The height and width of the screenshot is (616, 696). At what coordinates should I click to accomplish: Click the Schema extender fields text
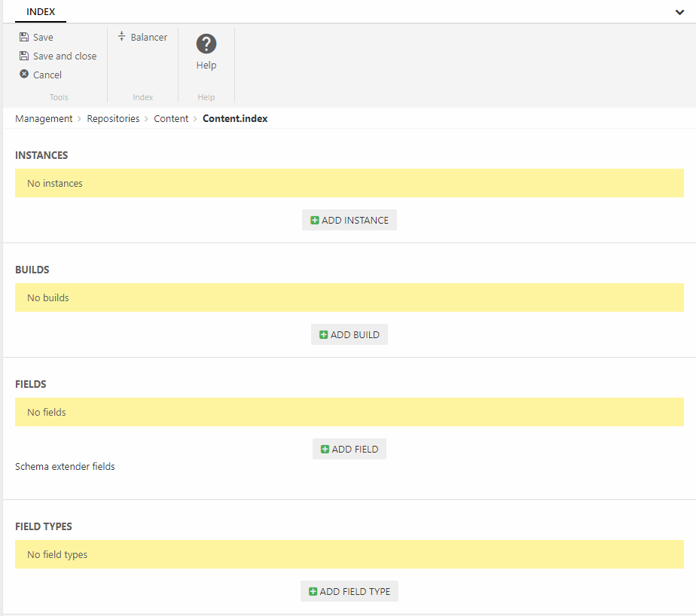pos(65,466)
